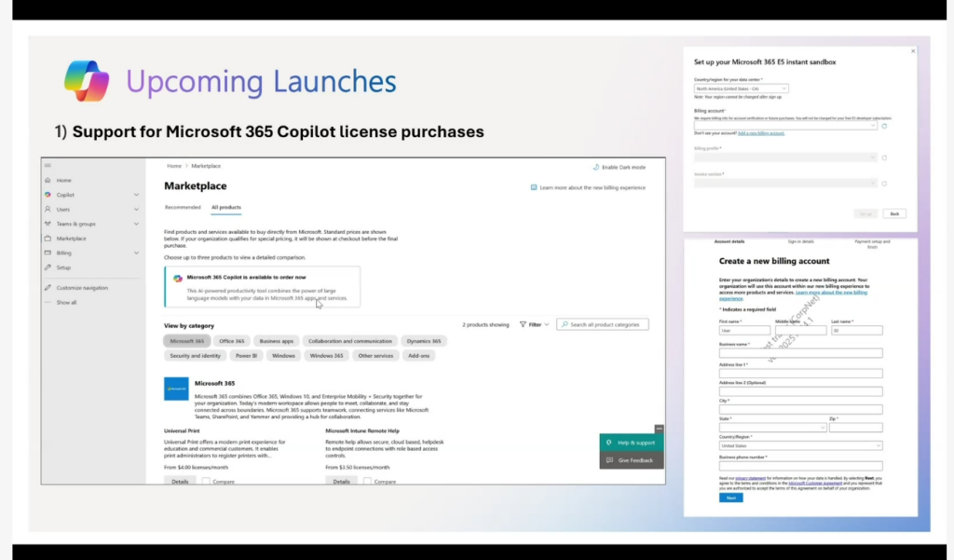Select Collaboration and communication category
This screenshot has width=954, height=560.
[350, 341]
